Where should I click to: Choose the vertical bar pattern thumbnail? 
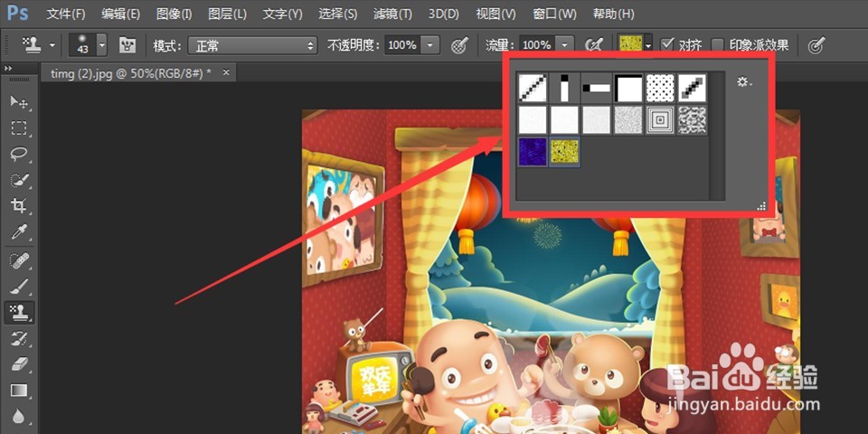tap(564, 88)
